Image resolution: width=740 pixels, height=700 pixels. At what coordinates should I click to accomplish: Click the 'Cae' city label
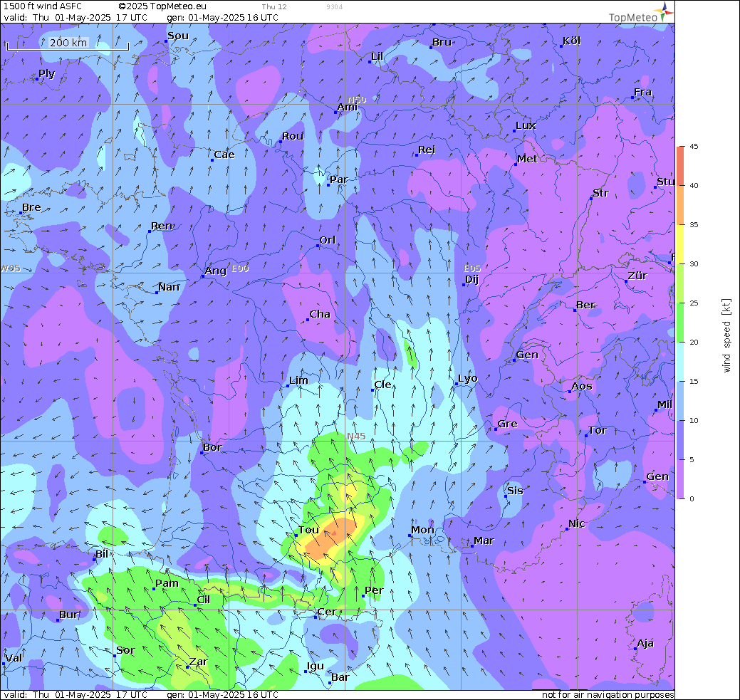[x=224, y=155]
